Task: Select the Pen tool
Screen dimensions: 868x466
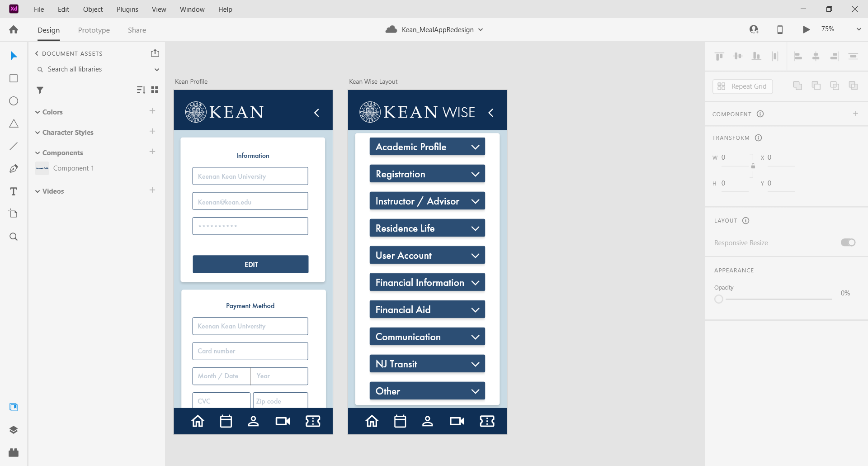Action: (14, 169)
